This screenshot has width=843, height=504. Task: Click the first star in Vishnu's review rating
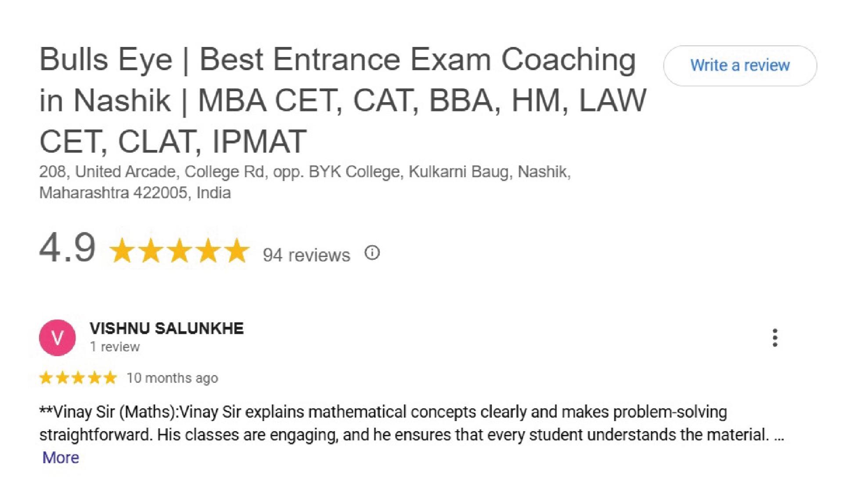click(x=46, y=378)
